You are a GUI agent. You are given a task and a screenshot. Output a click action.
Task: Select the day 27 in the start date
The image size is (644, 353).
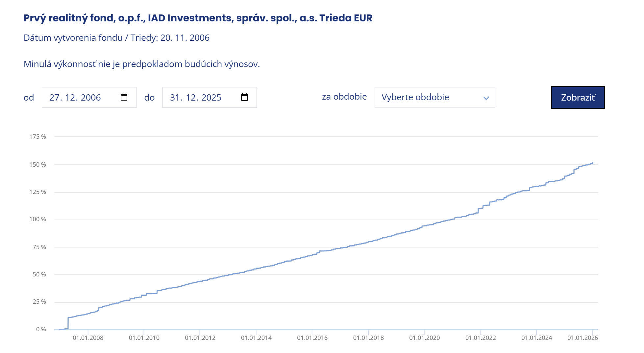[x=55, y=98]
